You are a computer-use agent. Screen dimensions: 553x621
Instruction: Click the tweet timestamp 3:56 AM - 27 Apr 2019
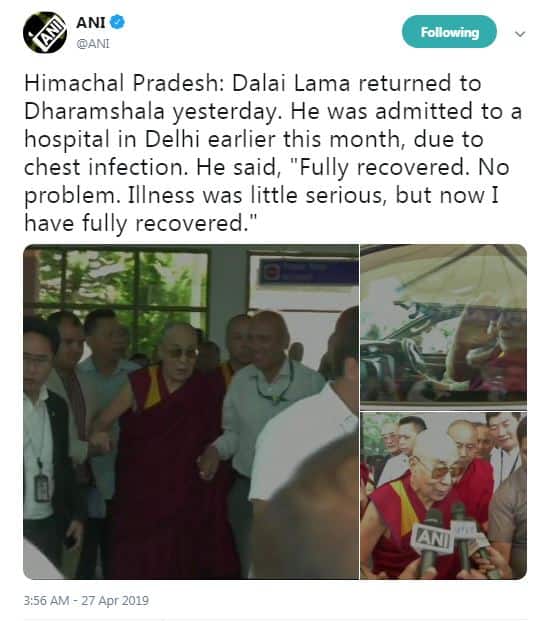[86, 600]
